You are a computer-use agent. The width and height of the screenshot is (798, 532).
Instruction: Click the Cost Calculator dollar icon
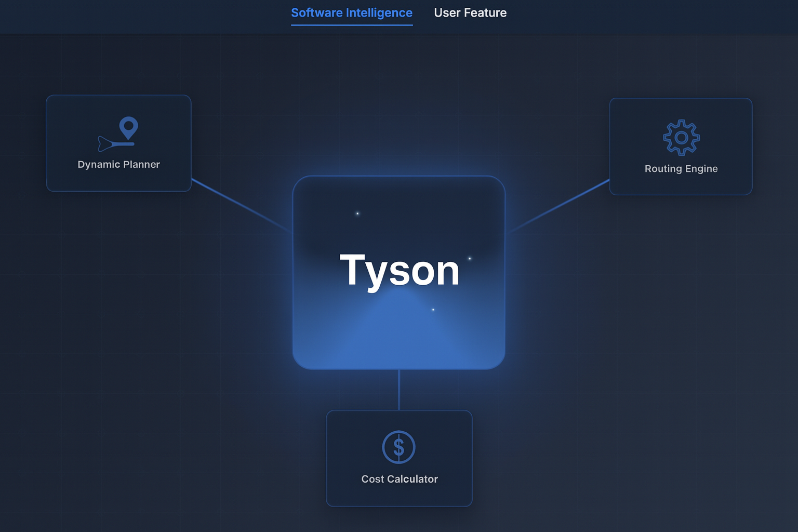tap(398, 447)
